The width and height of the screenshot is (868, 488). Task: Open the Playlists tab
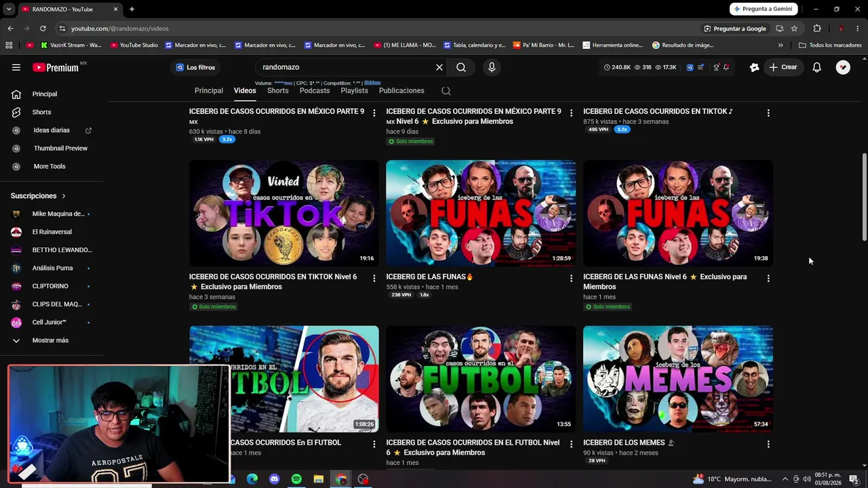[355, 91]
